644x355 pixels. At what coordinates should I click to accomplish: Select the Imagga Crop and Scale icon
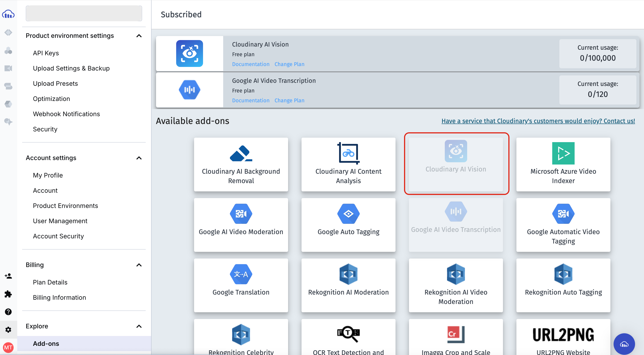(456, 334)
